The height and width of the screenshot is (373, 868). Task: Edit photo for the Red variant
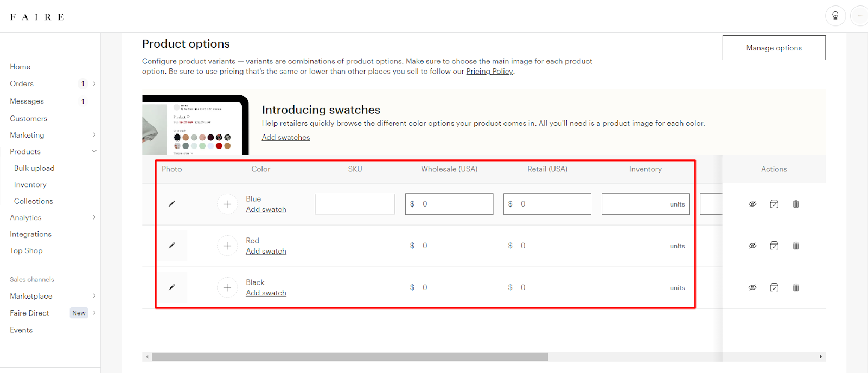172,246
